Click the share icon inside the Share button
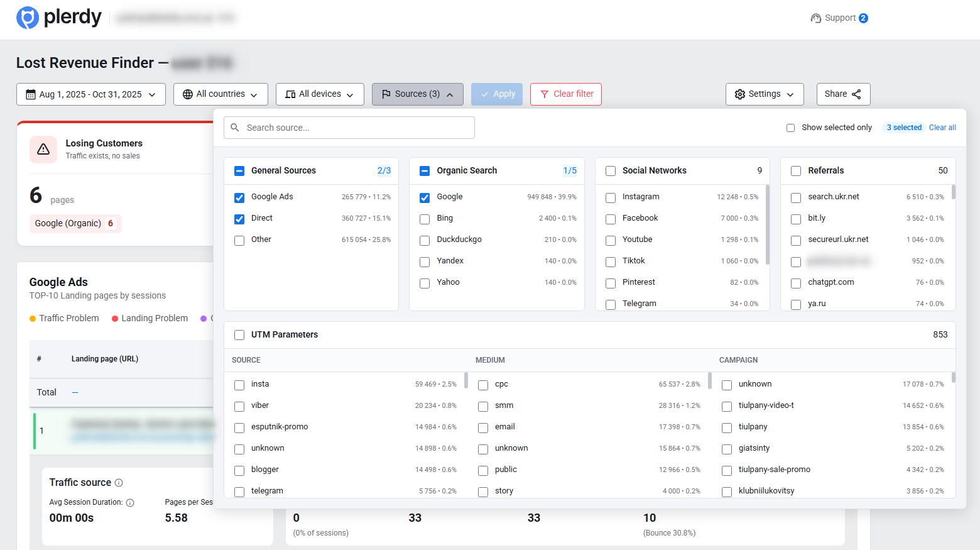980x550 pixels. point(857,94)
